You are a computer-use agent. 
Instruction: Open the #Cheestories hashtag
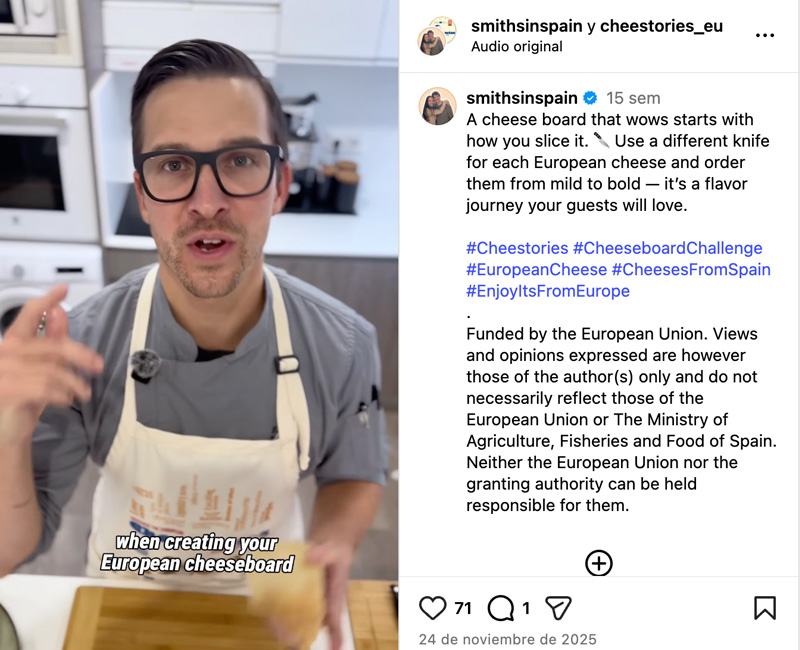[517, 248]
